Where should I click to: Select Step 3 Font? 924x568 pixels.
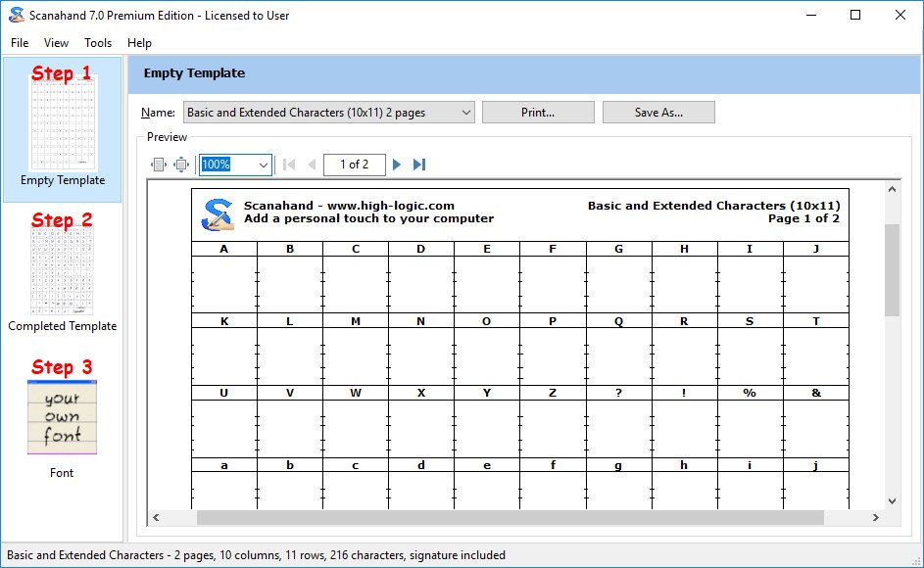(x=62, y=418)
